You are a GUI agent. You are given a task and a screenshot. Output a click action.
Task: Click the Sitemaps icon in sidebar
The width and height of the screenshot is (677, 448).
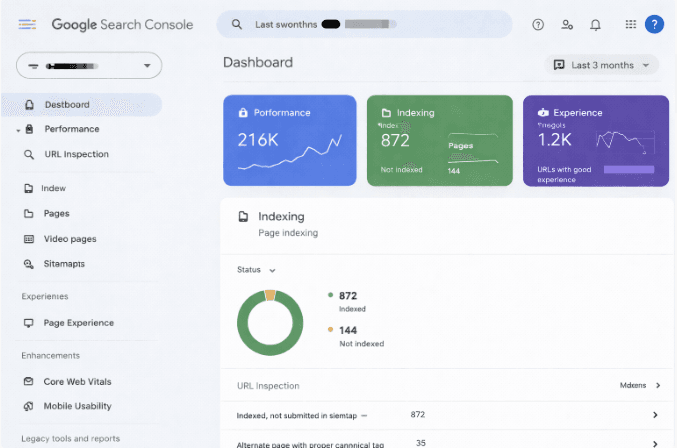(x=29, y=264)
